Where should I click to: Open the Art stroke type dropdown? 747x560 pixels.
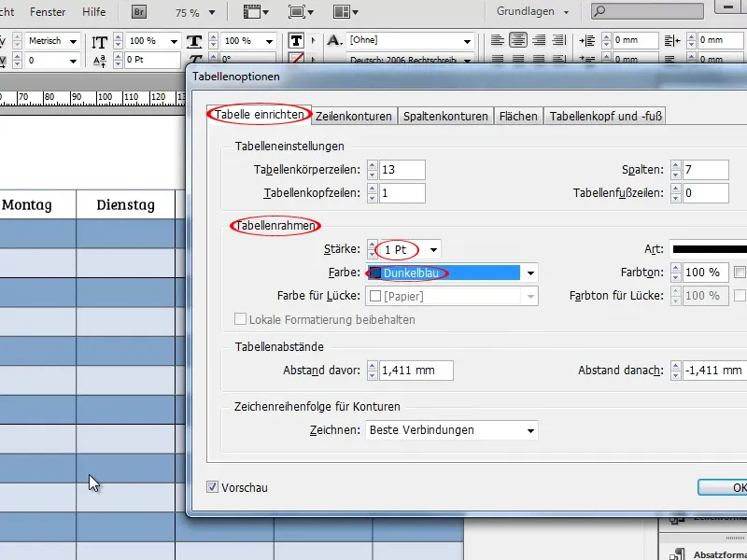pyautogui.click(x=708, y=249)
